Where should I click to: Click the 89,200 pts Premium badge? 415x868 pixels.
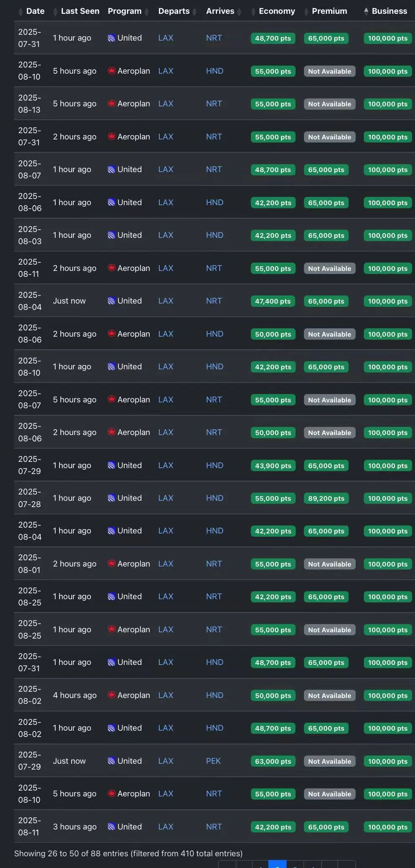click(x=326, y=498)
